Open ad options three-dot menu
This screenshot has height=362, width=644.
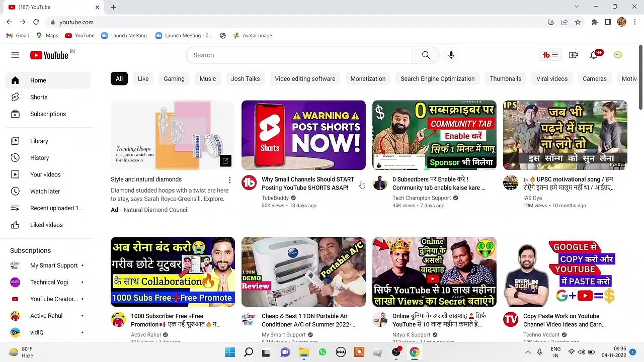[229, 180]
